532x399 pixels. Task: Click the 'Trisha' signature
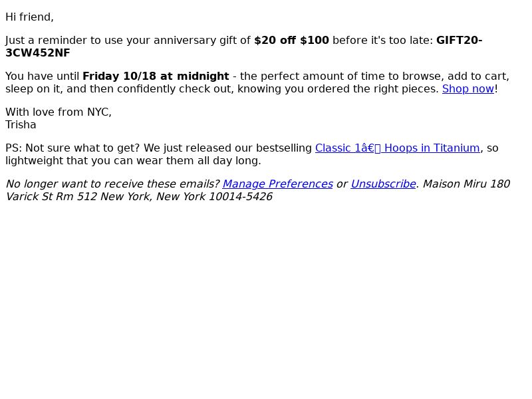pyautogui.click(x=21, y=125)
